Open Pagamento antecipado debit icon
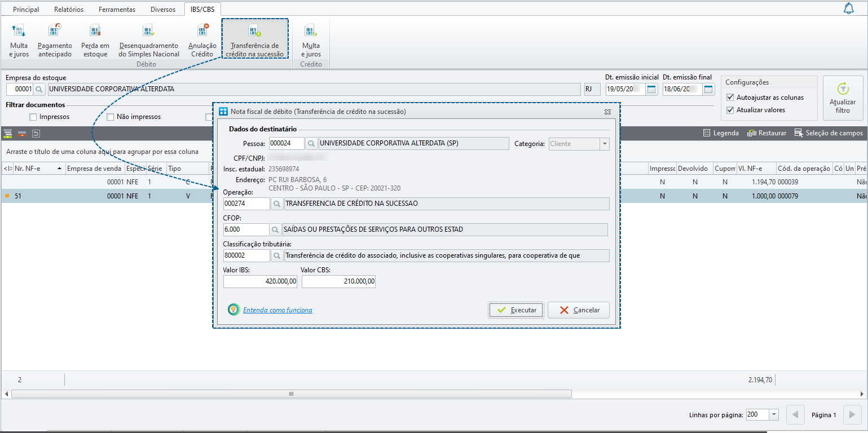The width and height of the screenshot is (868, 433). pos(55,40)
